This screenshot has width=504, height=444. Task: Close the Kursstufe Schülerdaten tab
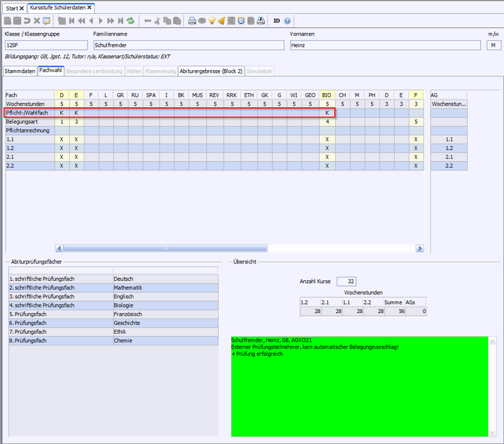tap(90, 7)
